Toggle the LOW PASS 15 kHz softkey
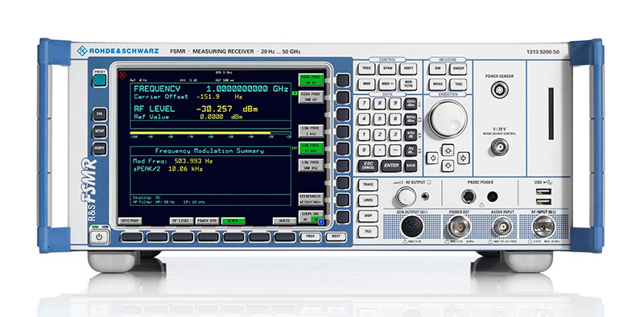The image size is (644, 317). coord(311,148)
